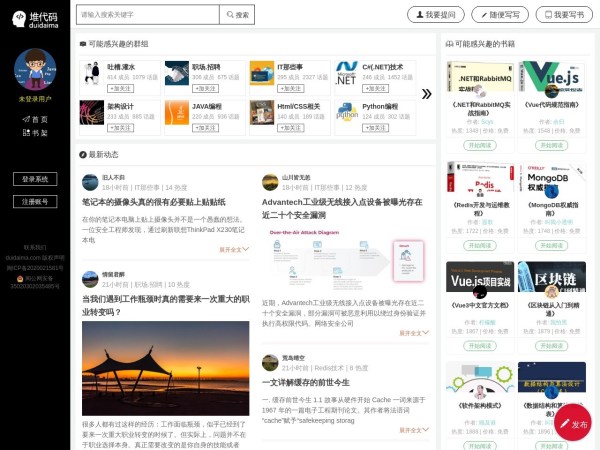Click the 我要提问 button

point(435,15)
